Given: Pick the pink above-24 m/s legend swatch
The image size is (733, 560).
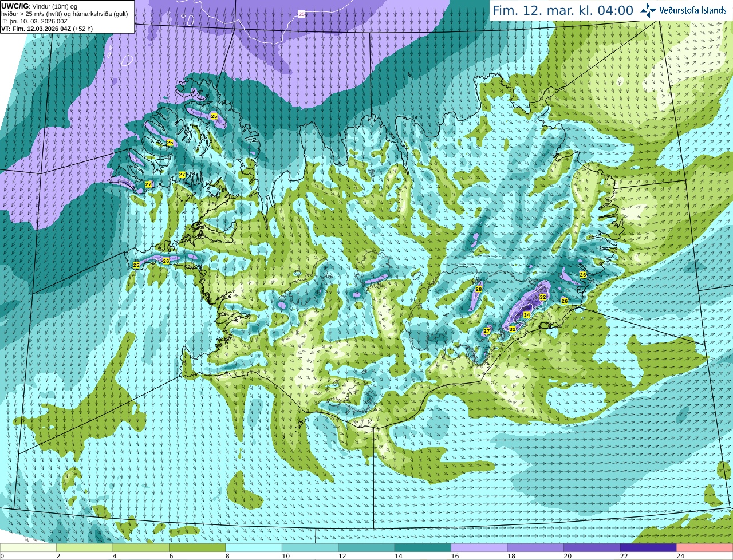Looking at the screenshot, I should (x=705, y=548).
